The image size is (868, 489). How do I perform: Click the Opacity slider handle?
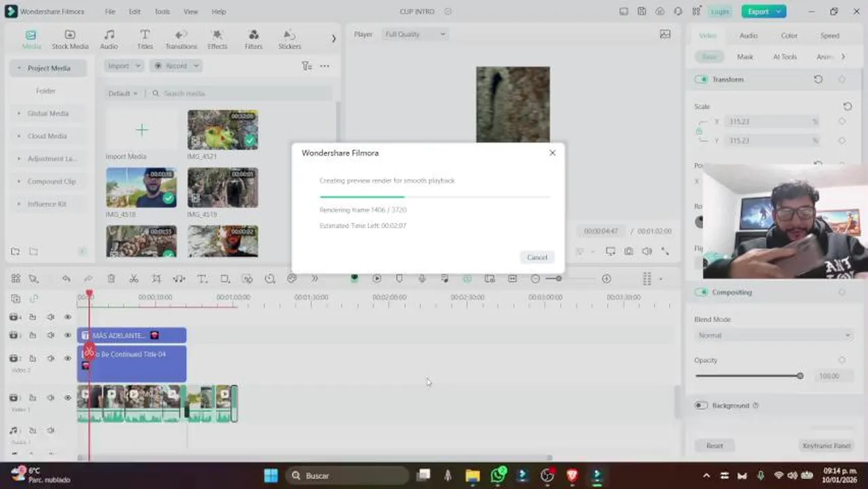click(800, 376)
